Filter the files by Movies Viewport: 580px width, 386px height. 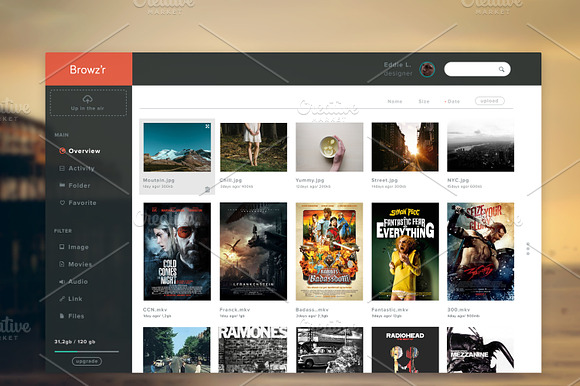[x=76, y=264]
